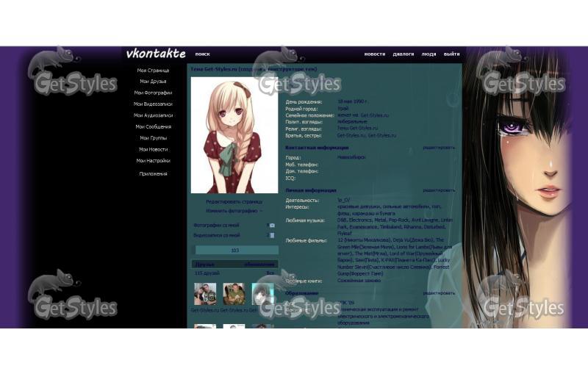Edit the Контактная информация section
Screen dimensions: 588x374
pyautogui.click(x=439, y=148)
